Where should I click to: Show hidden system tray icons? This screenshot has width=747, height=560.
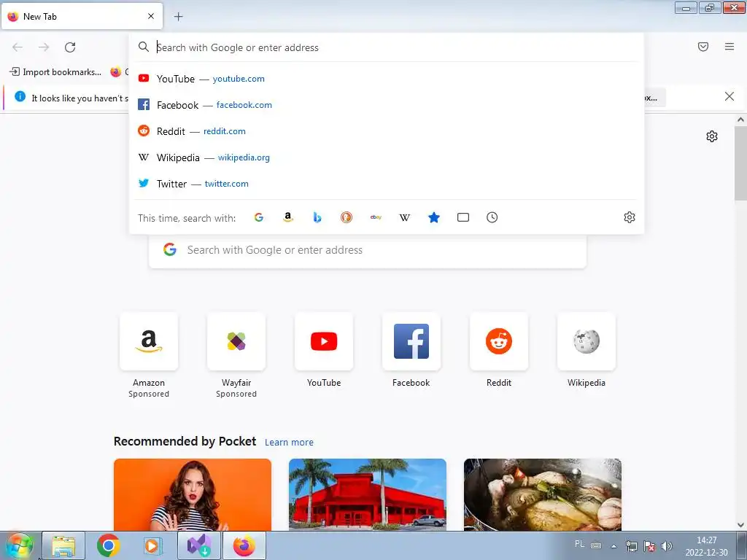614,546
